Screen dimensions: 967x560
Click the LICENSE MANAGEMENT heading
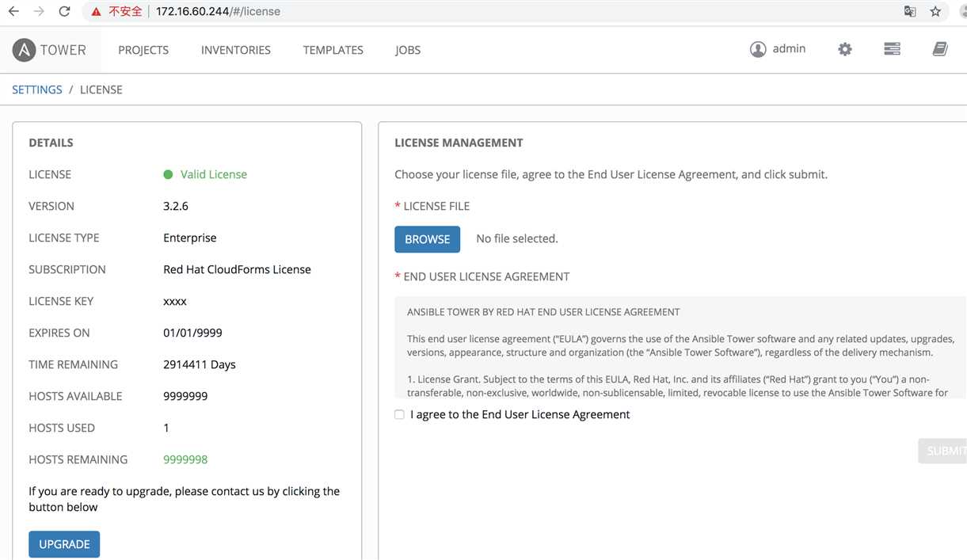click(x=459, y=143)
